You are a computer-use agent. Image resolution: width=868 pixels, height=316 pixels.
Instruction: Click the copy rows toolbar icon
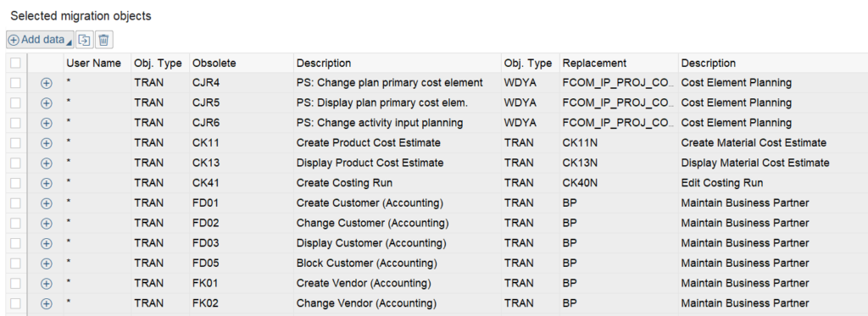(x=85, y=40)
